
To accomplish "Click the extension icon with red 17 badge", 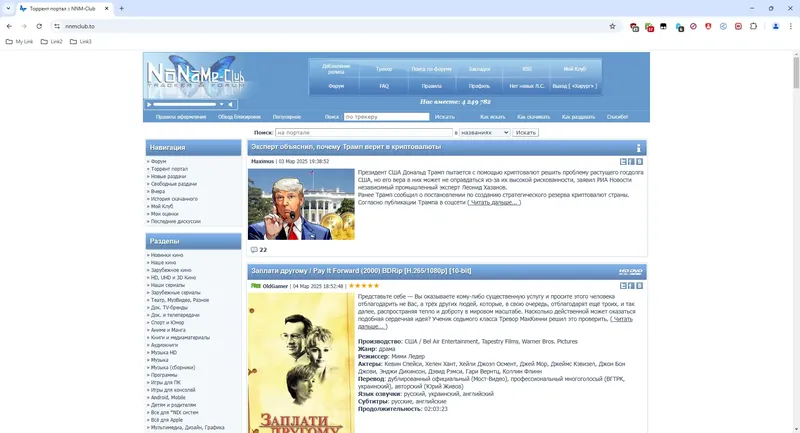I will pyautogui.click(x=649, y=27).
